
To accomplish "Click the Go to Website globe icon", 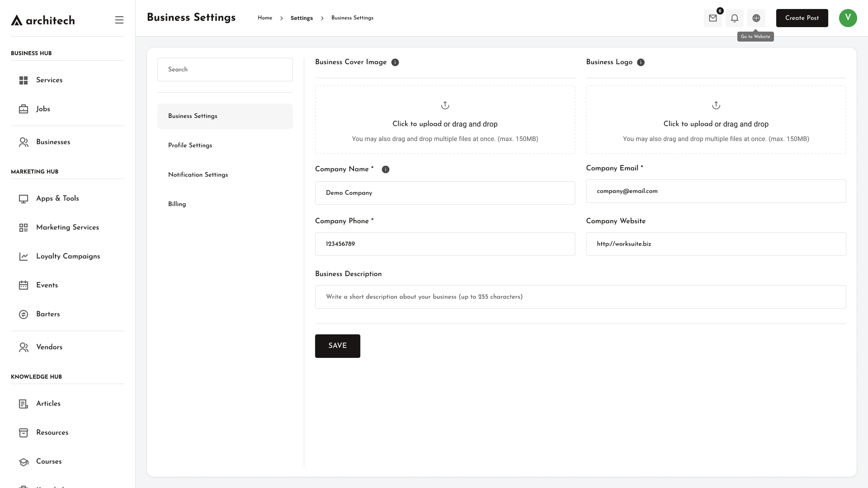I will [x=756, y=18].
